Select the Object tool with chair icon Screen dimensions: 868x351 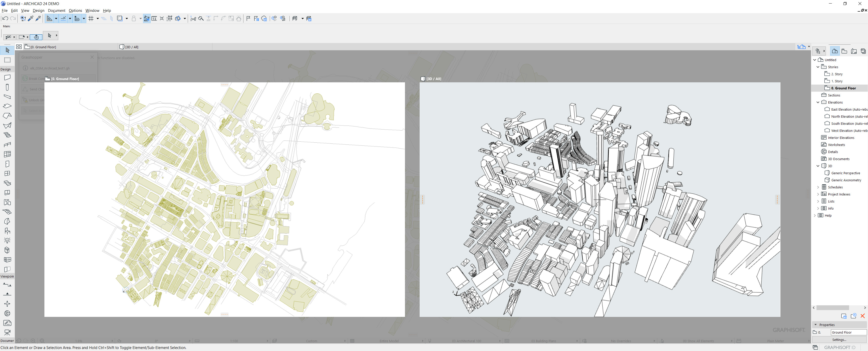[x=7, y=231]
